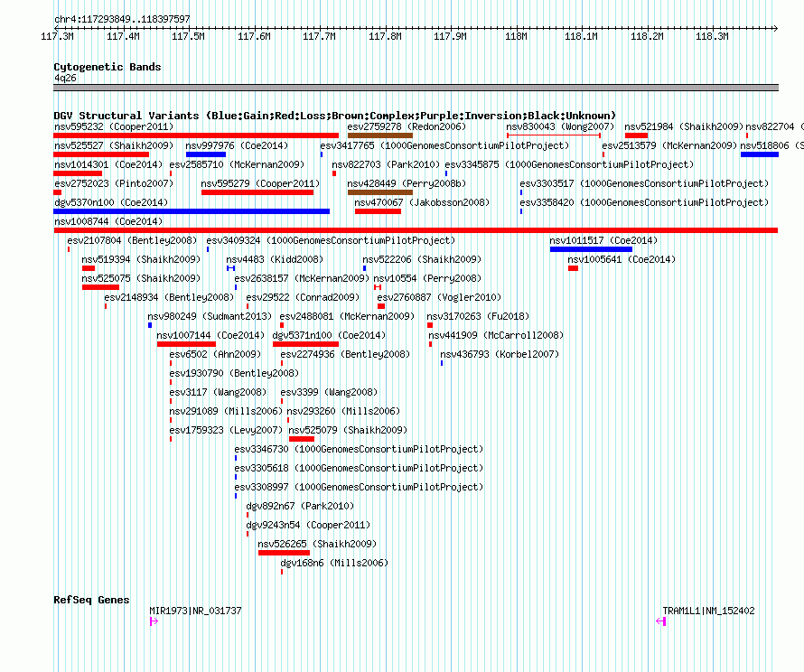
Task: Click esv3417765 (1000GenomesConsortiumPilotProject) label
Action: click(444, 145)
